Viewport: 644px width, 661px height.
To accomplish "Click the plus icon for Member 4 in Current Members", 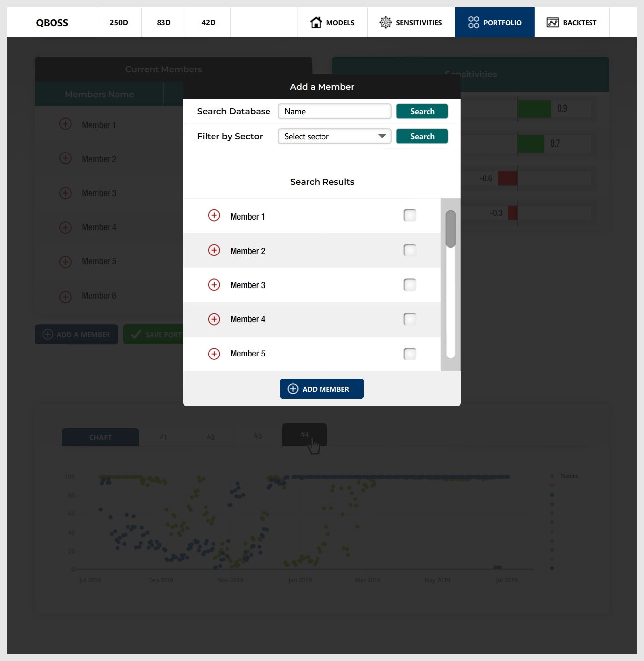I will coord(66,227).
